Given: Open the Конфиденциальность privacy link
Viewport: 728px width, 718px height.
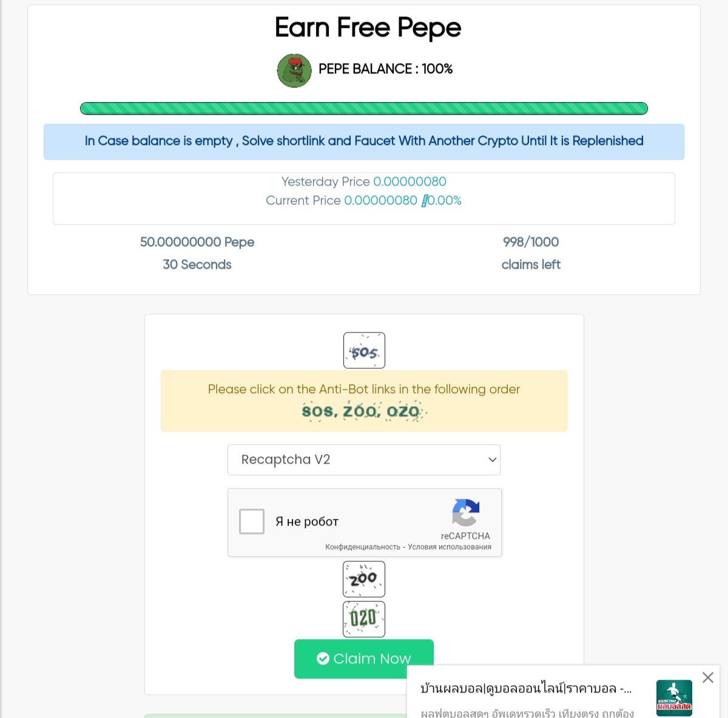Looking at the screenshot, I should point(363,547).
